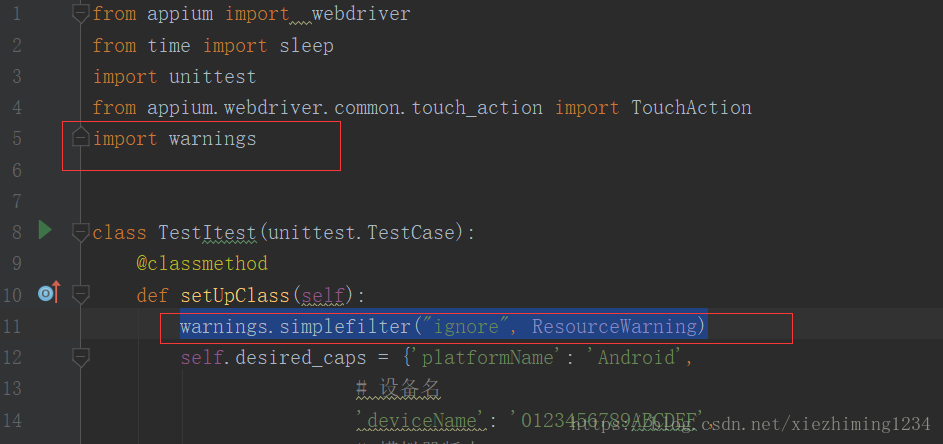
Task: Click the override marker icon beside setUpClass
Action: pyautogui.click(x=48, y=293)
